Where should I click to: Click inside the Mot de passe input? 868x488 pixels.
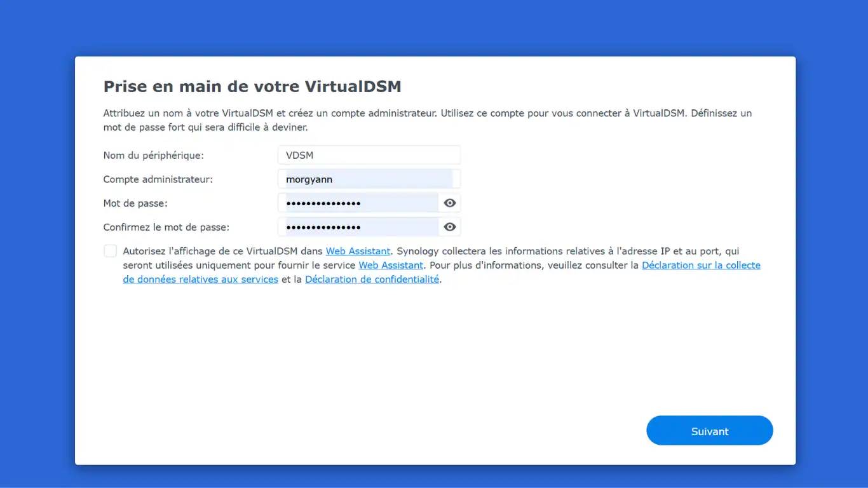[x=358, y=203]
